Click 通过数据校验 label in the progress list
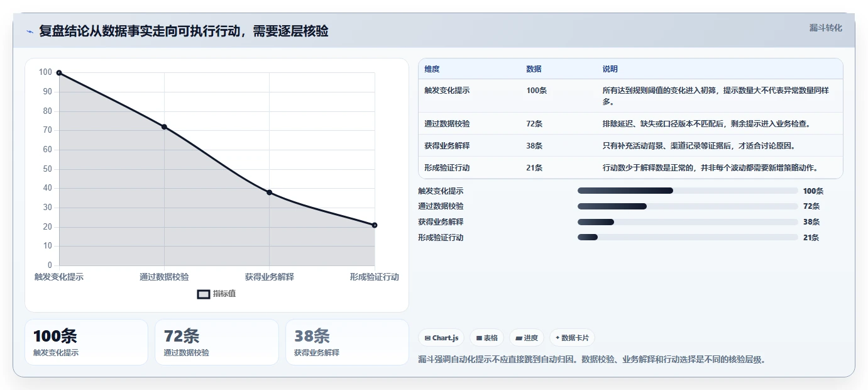Image resolution: width=868 pixels, height=390 pixels. tap(441, 206)
